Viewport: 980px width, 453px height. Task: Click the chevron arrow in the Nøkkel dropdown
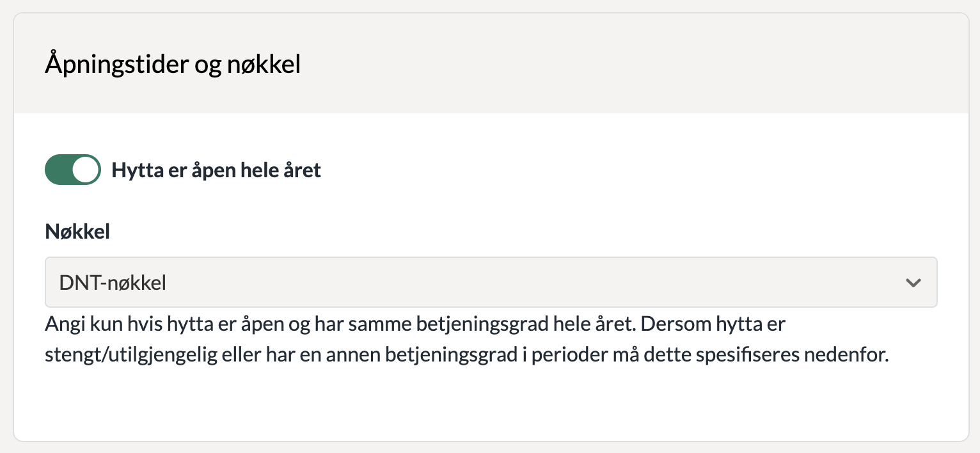click(x=913, y=283)
